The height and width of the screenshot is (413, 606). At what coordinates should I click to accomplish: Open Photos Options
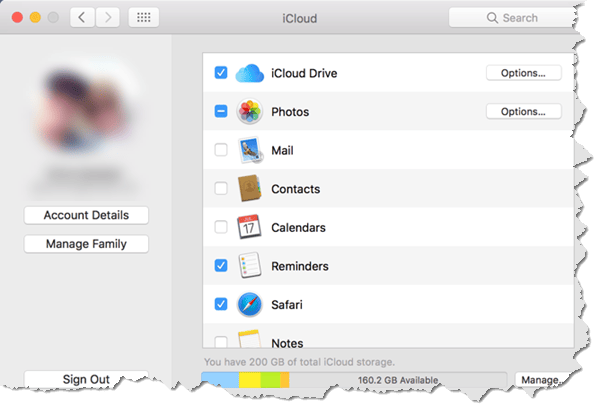[x=523, y=112]
